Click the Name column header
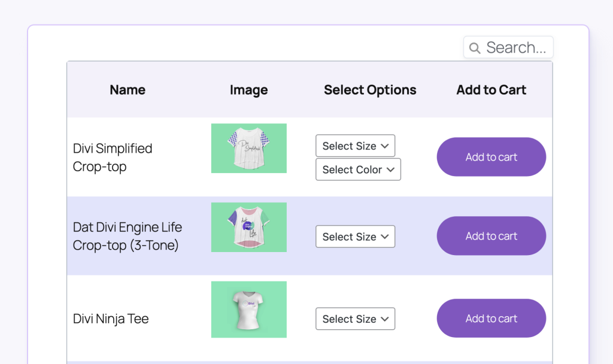The width and height of the screenshot is (613, 364). click(x=128, y=90)
